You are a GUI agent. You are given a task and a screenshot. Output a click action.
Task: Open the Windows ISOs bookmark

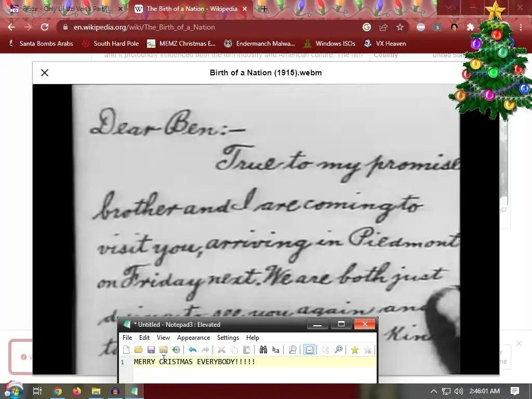[x=330, y=44]
